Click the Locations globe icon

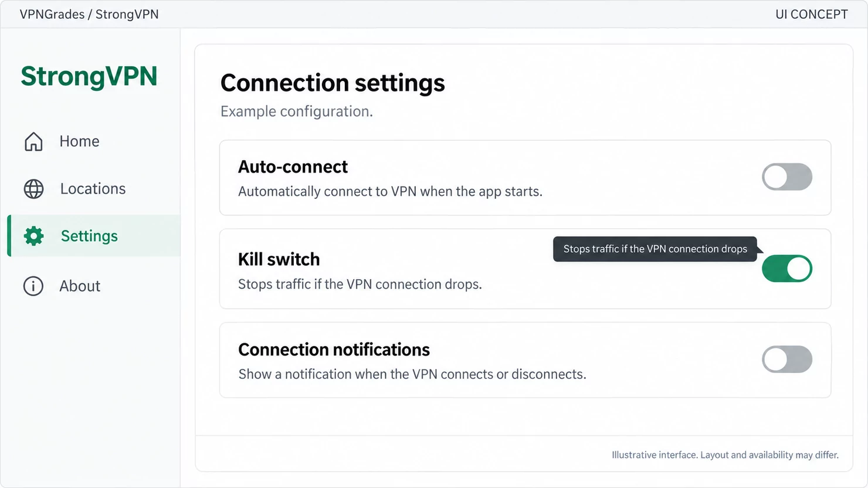click(33, 189)
